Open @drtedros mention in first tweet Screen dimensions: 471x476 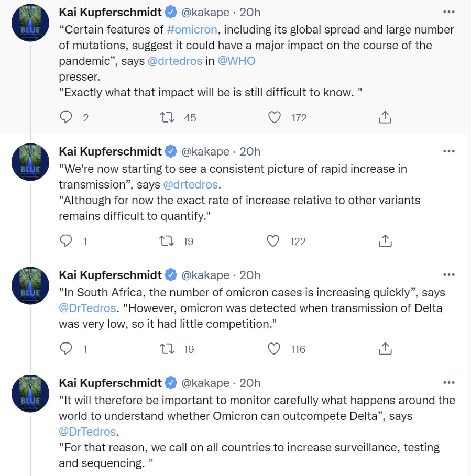click(175, 61)
